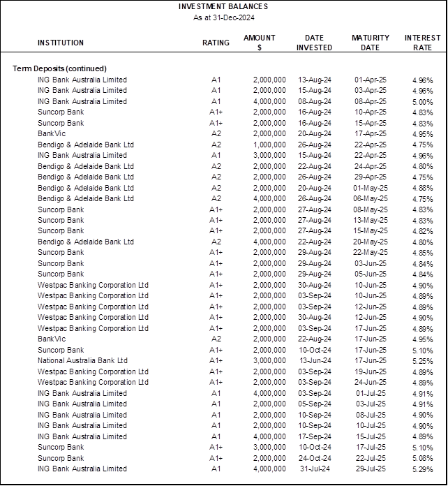The width and height of the screenshot is (448, 486).
Task: Select maturity date 01-Apr-25
Action: (x=371, y=80)
